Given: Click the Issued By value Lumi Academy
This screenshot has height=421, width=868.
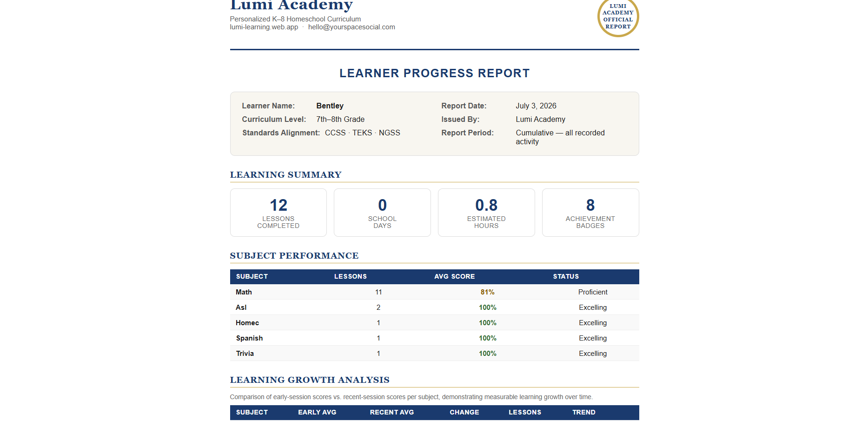Looking at the screenshot, I should pos(540,120).
